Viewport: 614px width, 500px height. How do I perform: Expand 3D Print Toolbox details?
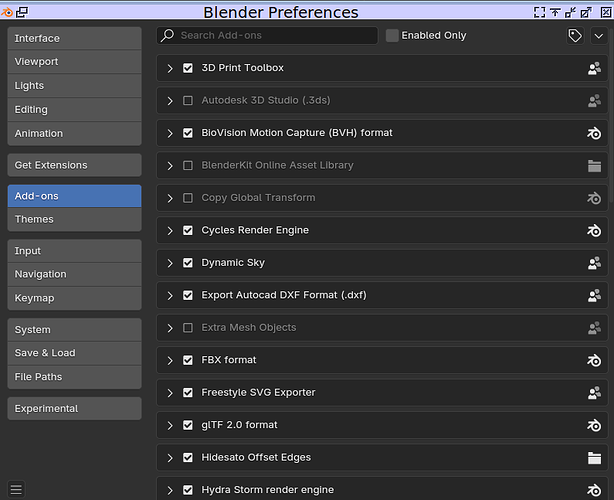coord(170,69)
